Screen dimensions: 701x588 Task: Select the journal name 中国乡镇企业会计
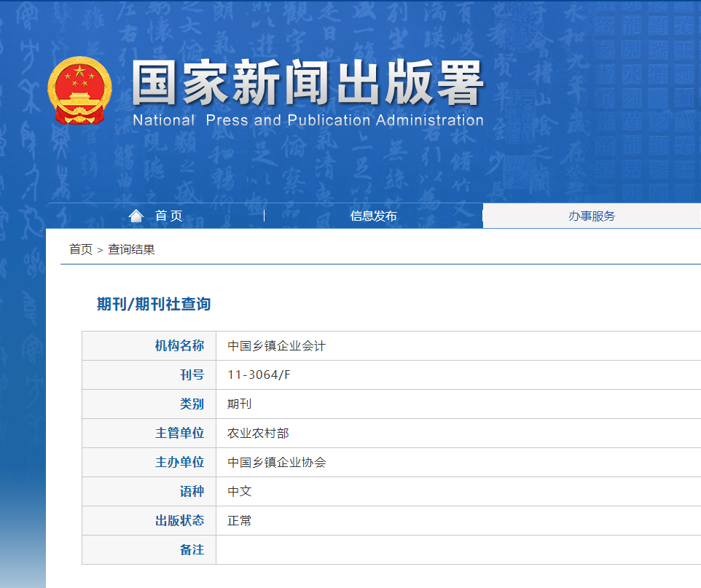[276, 345]
